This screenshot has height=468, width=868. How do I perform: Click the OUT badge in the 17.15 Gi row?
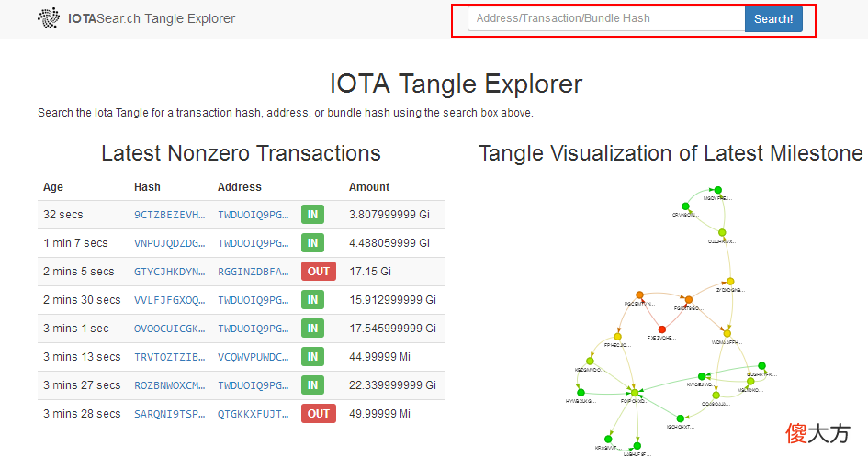click(x=319, y=272)
